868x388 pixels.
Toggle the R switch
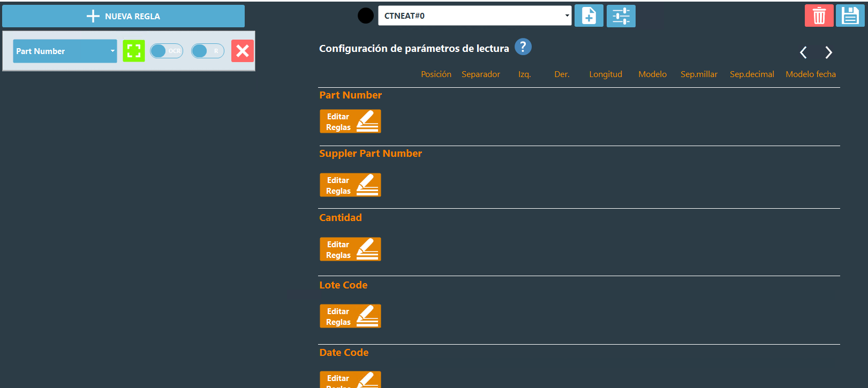pyautogui.click(x=208, y=51)
